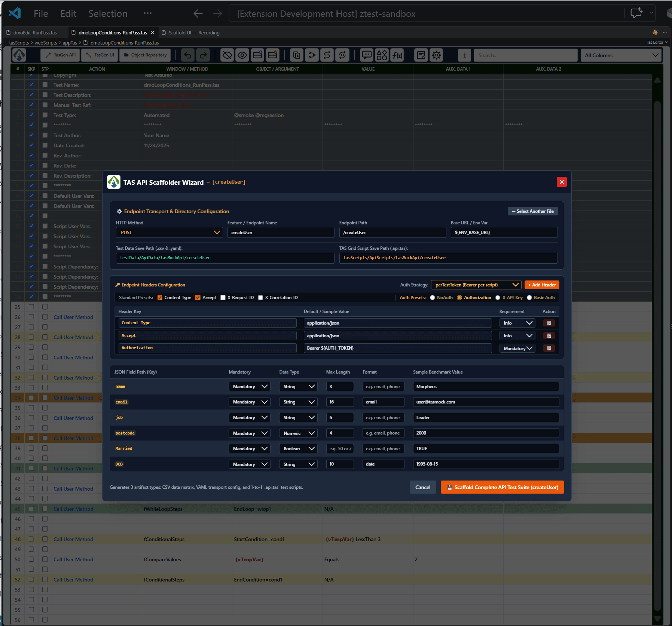The image size is (672, 626).
Task: Click the notes editor toolbar icon
Action: (421, 55)
